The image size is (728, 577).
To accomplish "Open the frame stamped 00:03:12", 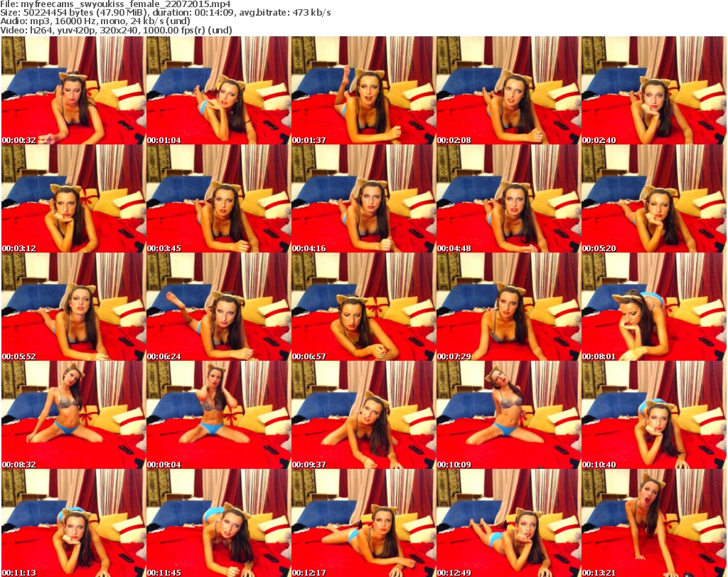I will click(73, 198).
